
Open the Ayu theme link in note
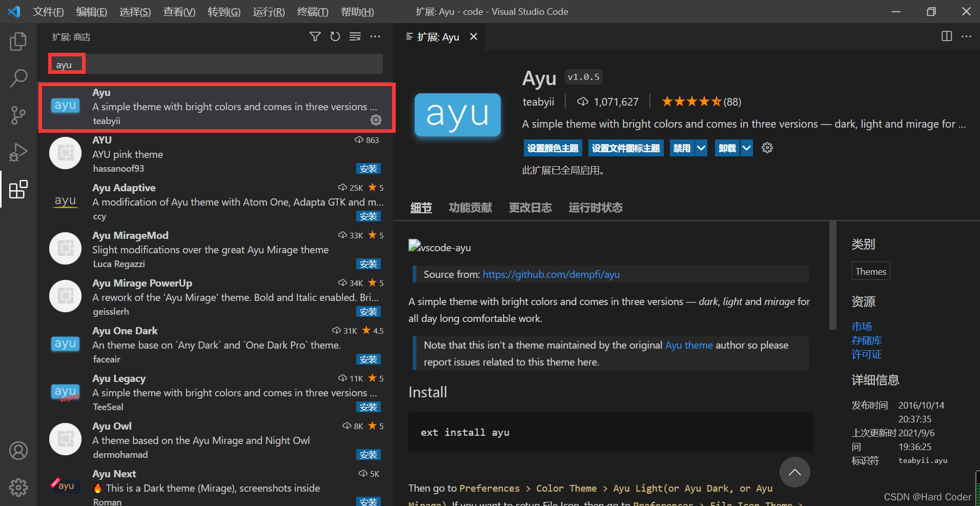(689, 345)
